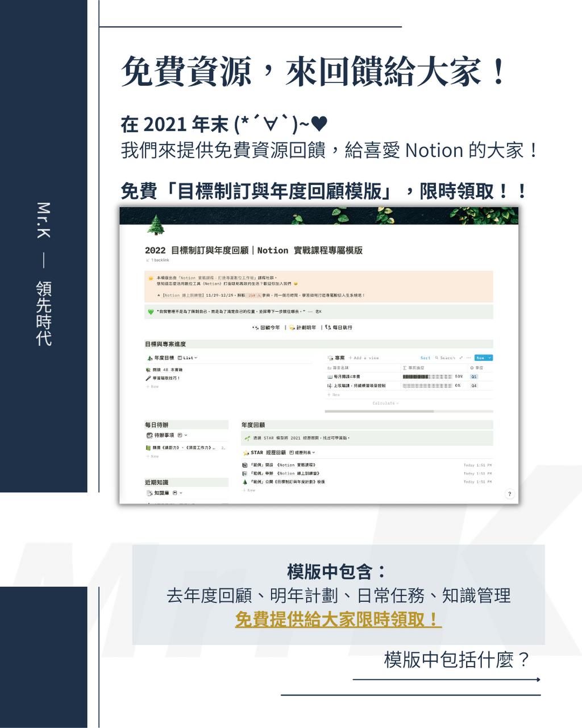The height and width of the screenshot is (728, 582).
Task: Open 「範例」公開《目標制訂與年度計劃》entry
Action: pos(284,482)
